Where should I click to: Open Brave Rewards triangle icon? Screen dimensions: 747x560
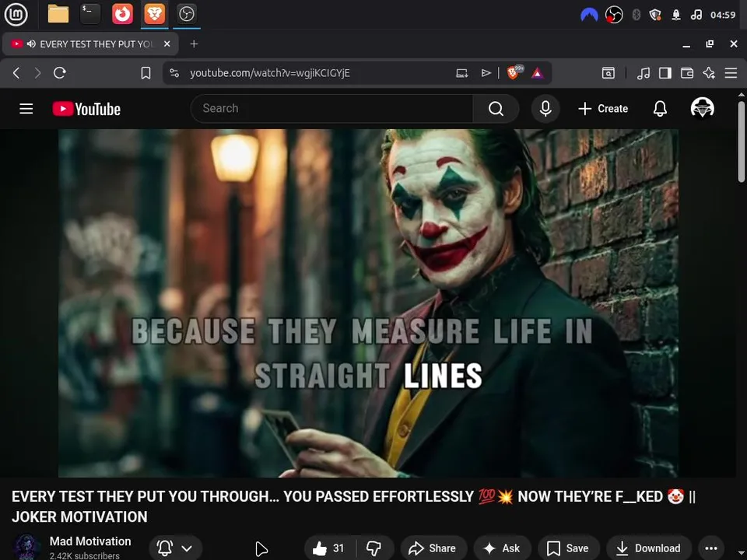click(538, 73)
